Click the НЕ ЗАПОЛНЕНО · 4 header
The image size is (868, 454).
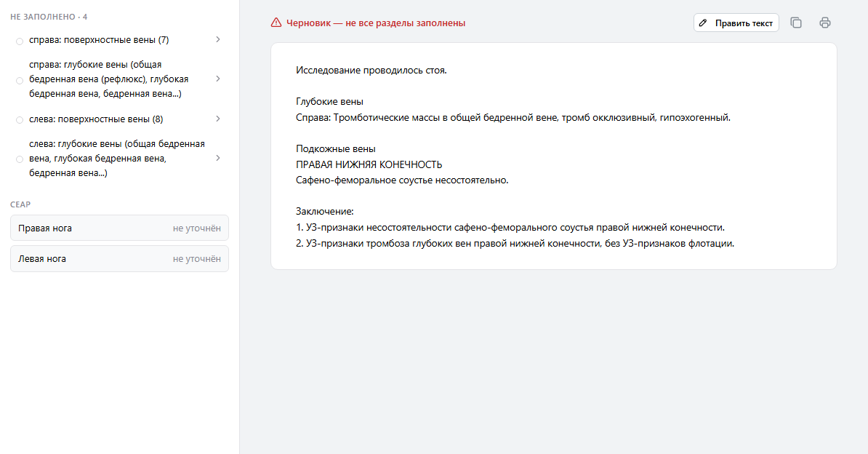pyautogui.click(x=49, y=17)
